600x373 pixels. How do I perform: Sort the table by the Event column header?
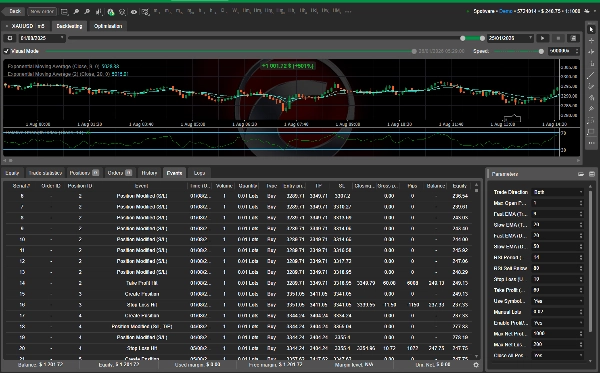click(x=141, y=186)
